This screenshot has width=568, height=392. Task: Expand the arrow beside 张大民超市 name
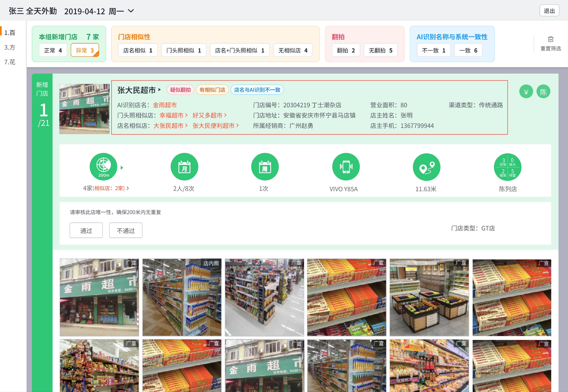[x=159, y=90]
